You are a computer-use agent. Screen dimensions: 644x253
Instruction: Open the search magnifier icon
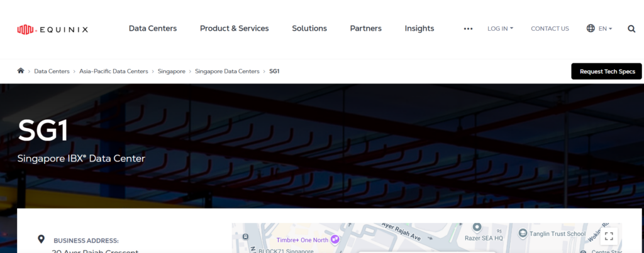(x=631, y=29)
